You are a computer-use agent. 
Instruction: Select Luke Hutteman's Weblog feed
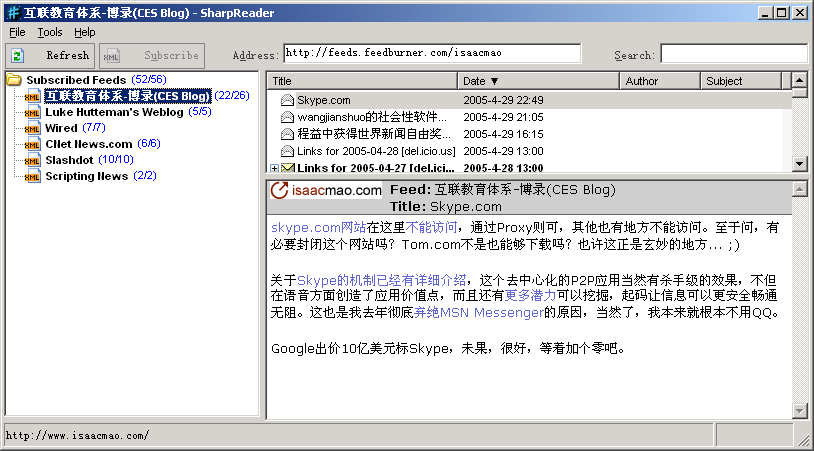114,112
